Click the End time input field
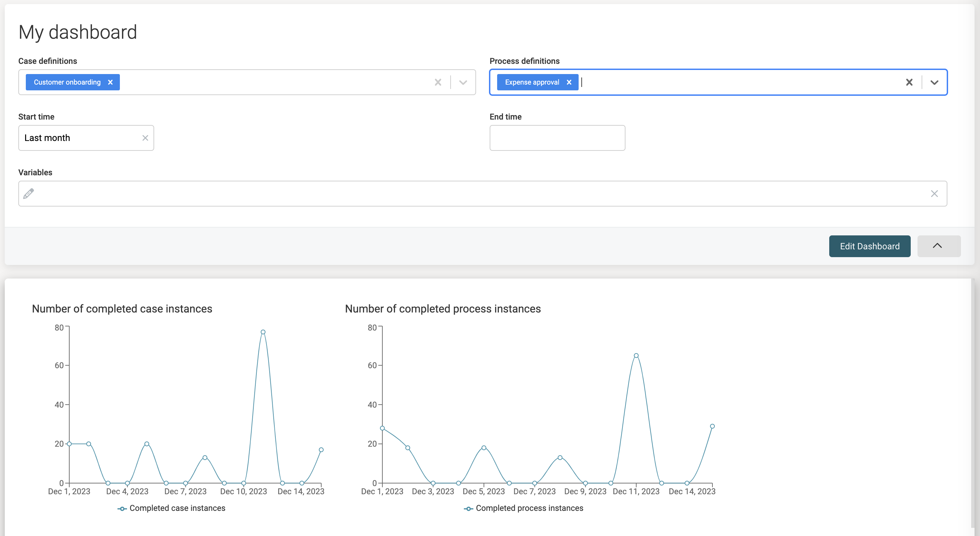 coord(557,138)
